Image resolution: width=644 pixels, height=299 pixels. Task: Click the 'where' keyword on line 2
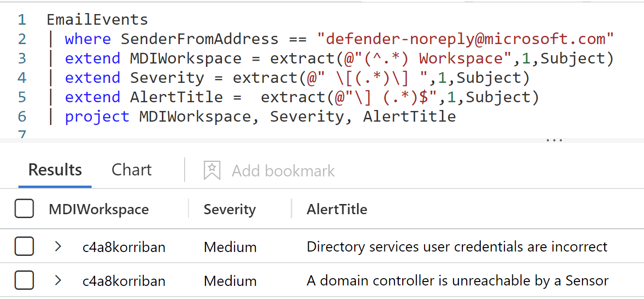[x=88, y=39]
